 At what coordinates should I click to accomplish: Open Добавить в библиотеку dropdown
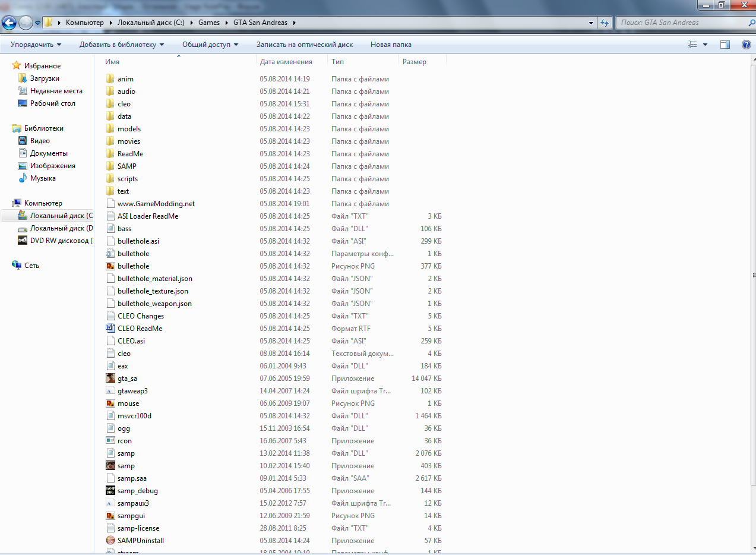(x=122, y=45)
